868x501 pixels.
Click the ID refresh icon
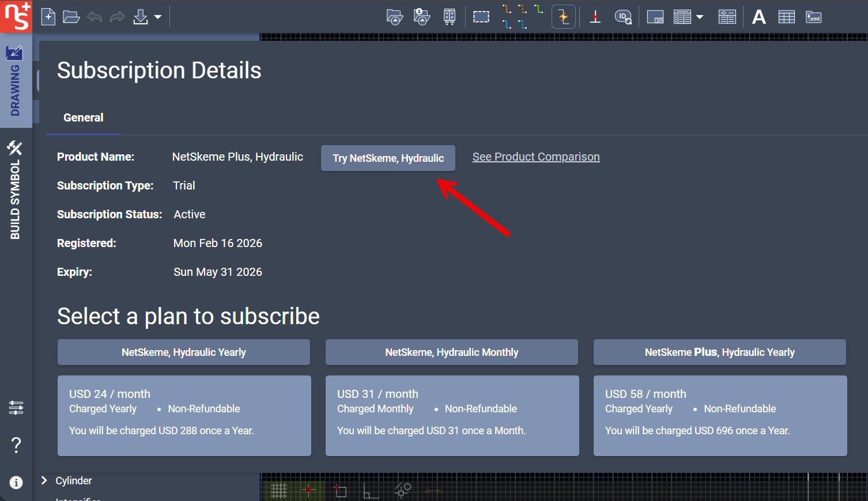(x=623, y=17)
